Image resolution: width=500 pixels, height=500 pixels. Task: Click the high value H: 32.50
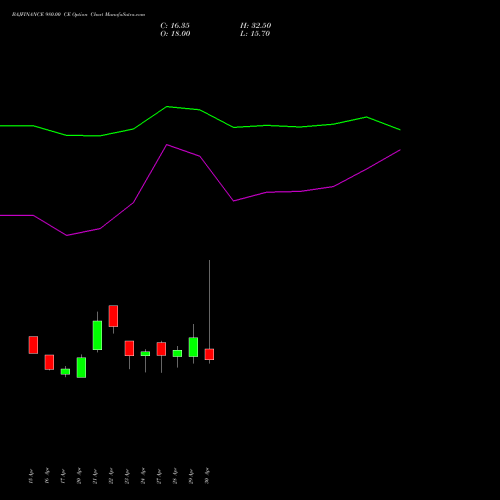[x=255, y=26]
